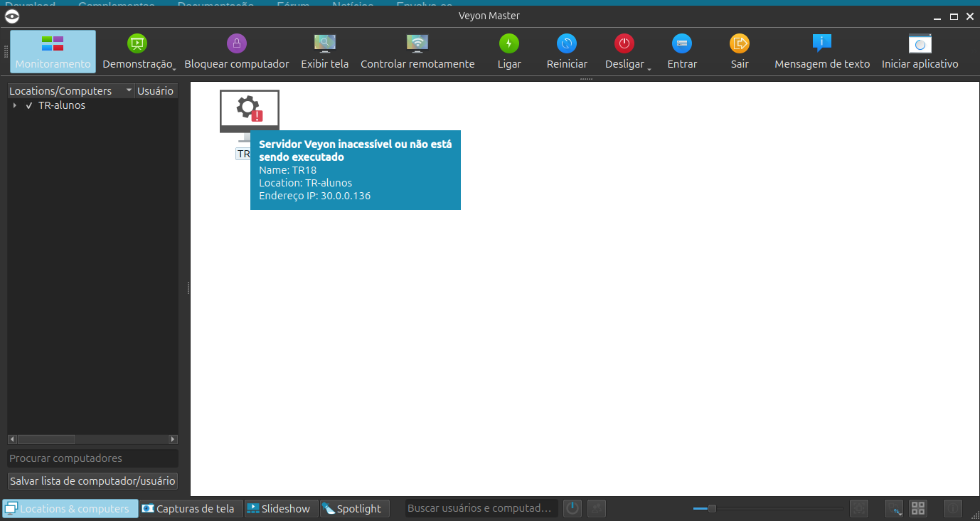This screenshot has width=980, height=521.
Task: Start Demonstração mode
Action: tap(137, 51)
